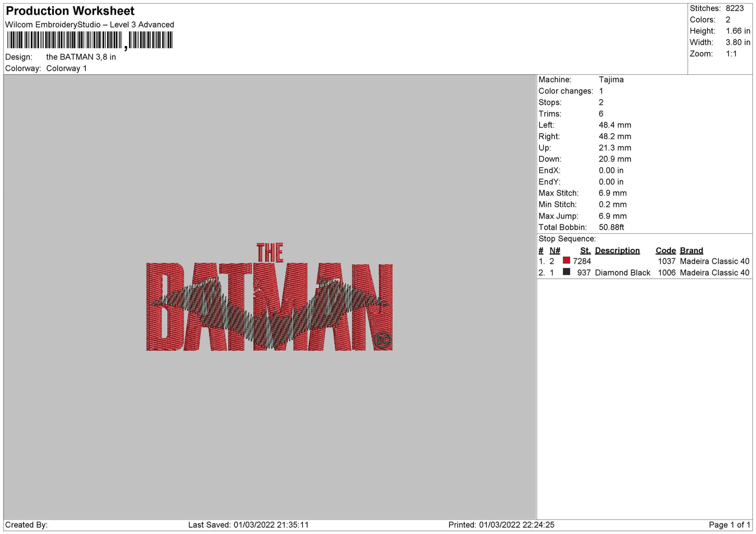Click the small red THE text in design
The width and height of the screenshot is (756, 534).
pos(270,253)
